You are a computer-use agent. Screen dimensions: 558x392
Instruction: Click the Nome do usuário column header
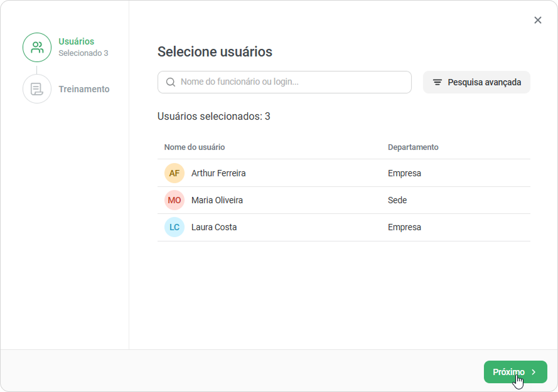pos(195,147)
